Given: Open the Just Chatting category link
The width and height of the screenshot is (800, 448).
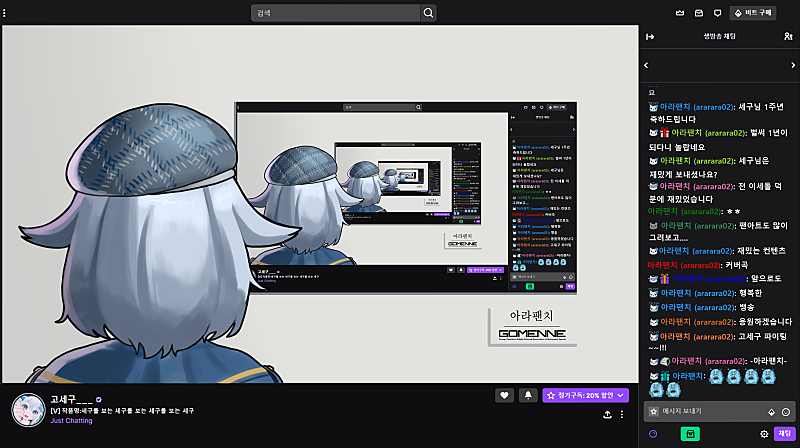Looking at the screenshot, I should pos(71,420).
